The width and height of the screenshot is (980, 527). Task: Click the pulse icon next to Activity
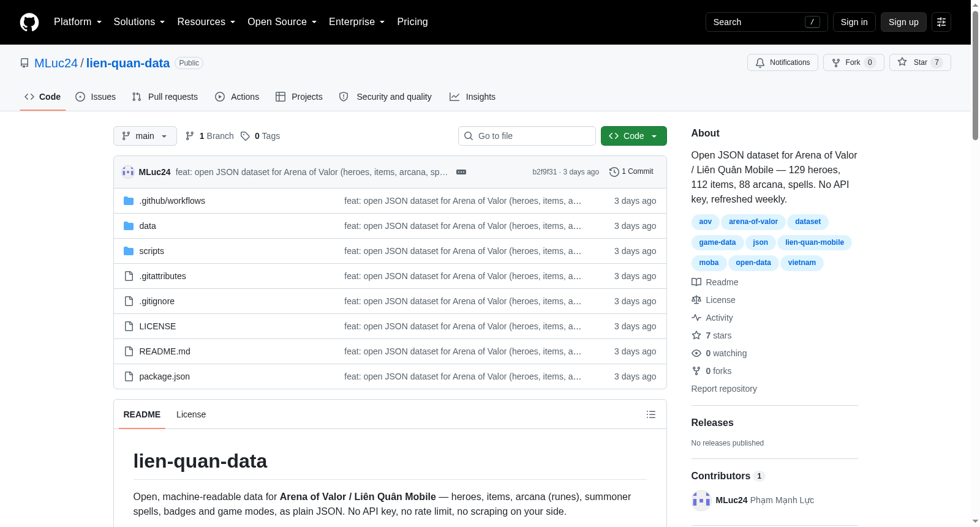click(696, 318)
